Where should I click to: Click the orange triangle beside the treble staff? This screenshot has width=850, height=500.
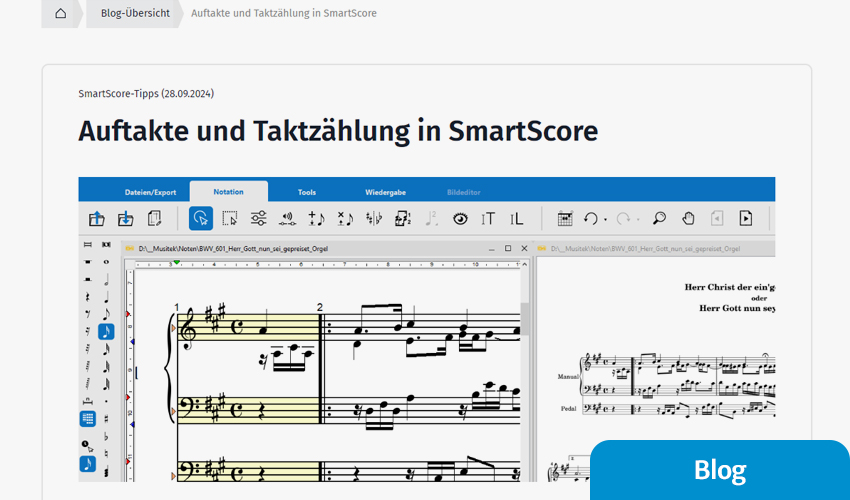tap(174, 327)
